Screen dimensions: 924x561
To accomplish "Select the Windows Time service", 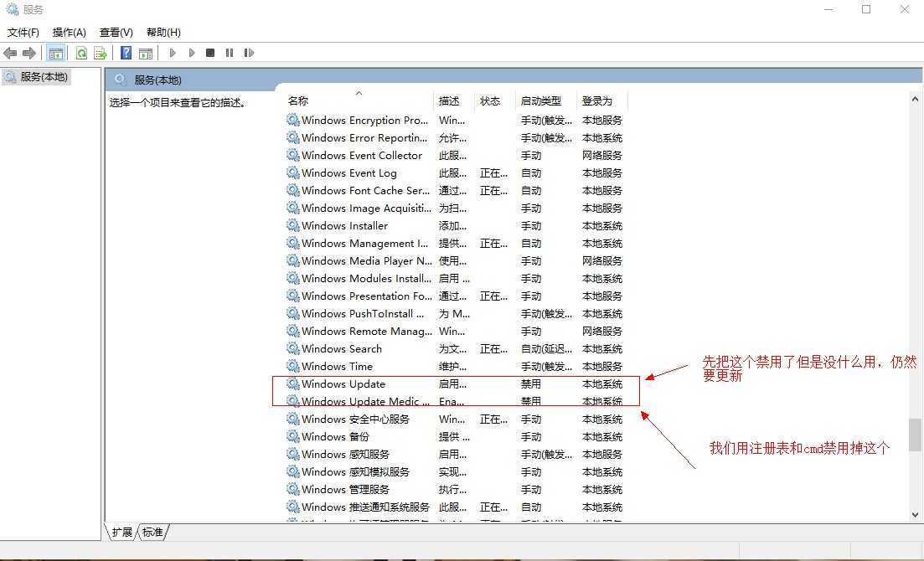I will tap(454, 367).
